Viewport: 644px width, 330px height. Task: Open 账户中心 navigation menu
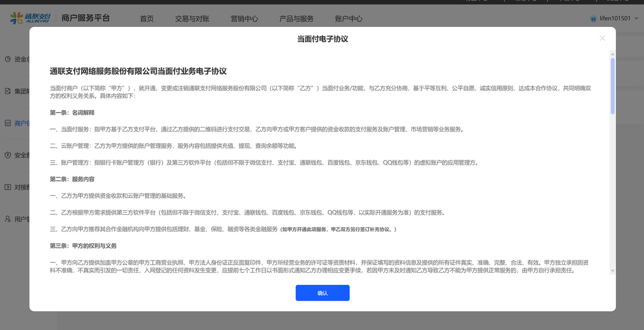pos(349,19)
